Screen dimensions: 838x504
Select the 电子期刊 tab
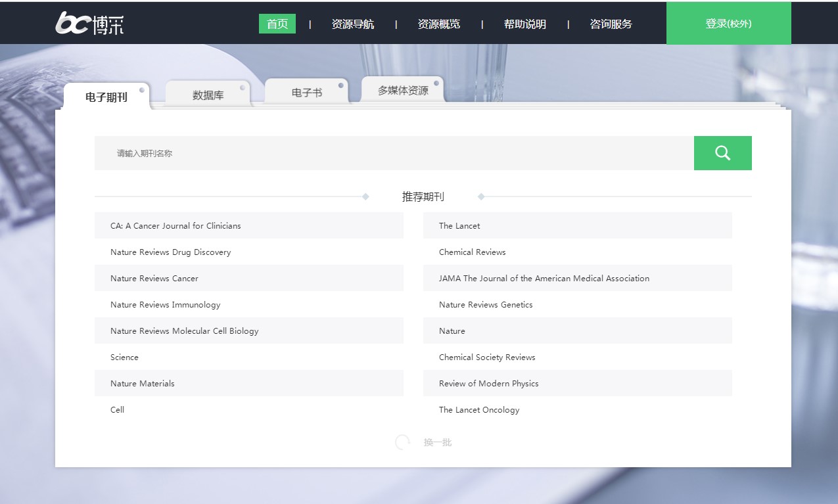point(106,97)
